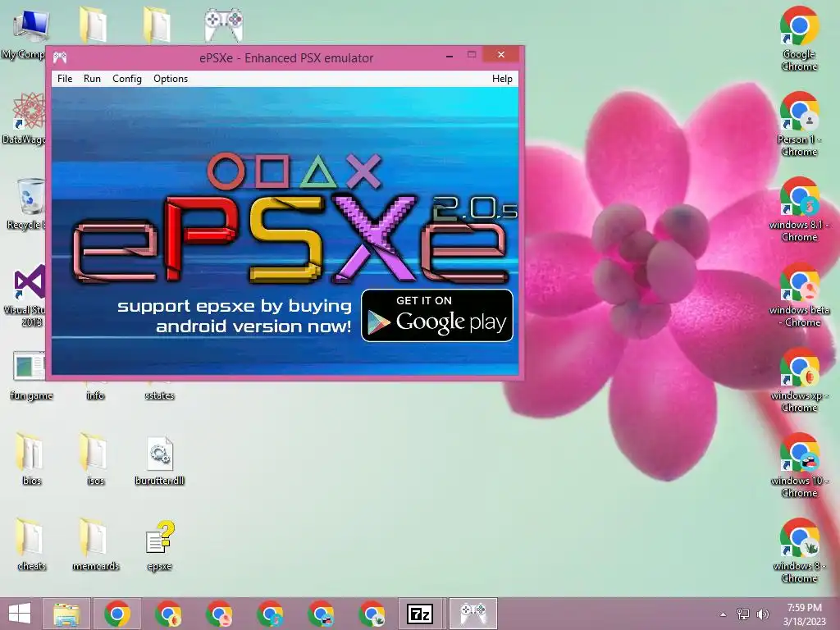Open 7-Zip from the taskbar
This screenshot has width=840, height=630.
(420, 614)
